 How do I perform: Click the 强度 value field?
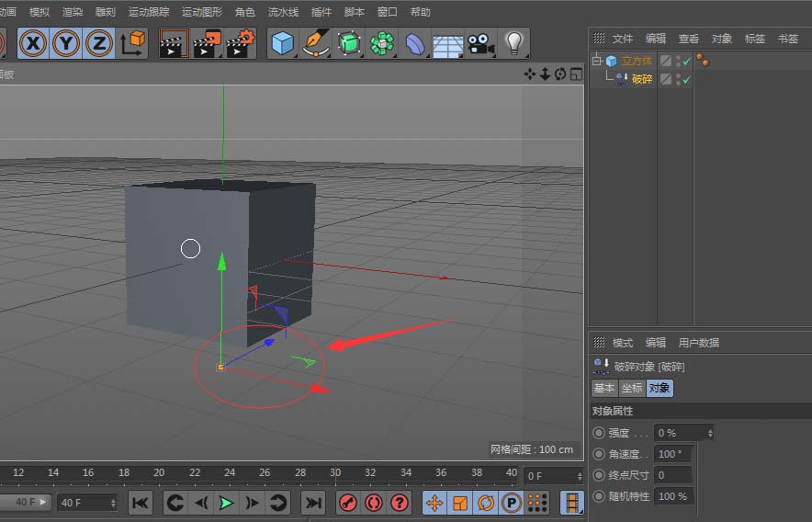click(680, 432)
